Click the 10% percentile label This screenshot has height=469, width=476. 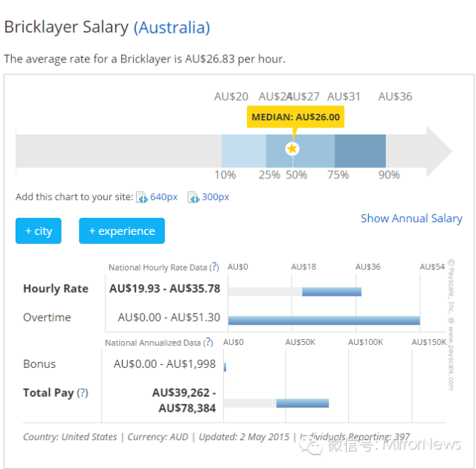tap(225, 175)
